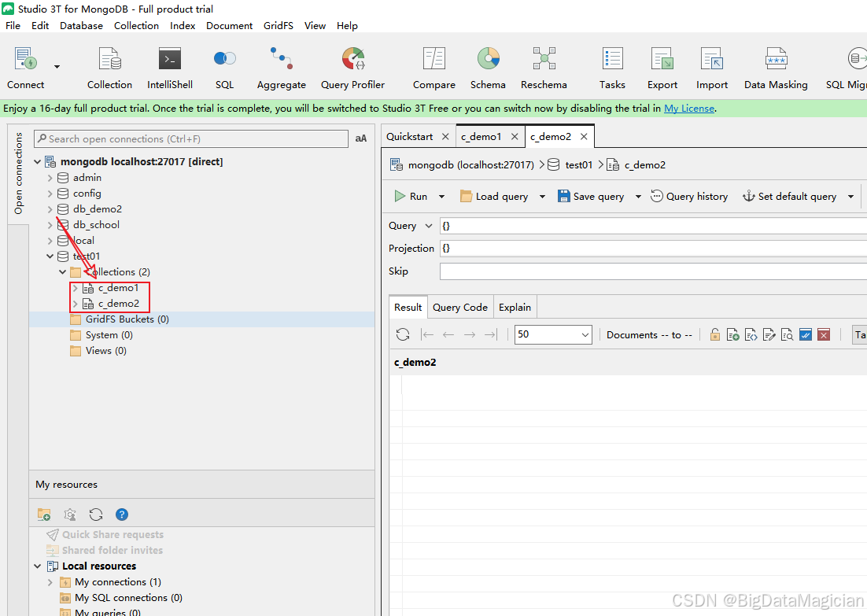Screen dimensions: 867x616
Task: Open the Query label dropdown chevron
Action: 429,226
